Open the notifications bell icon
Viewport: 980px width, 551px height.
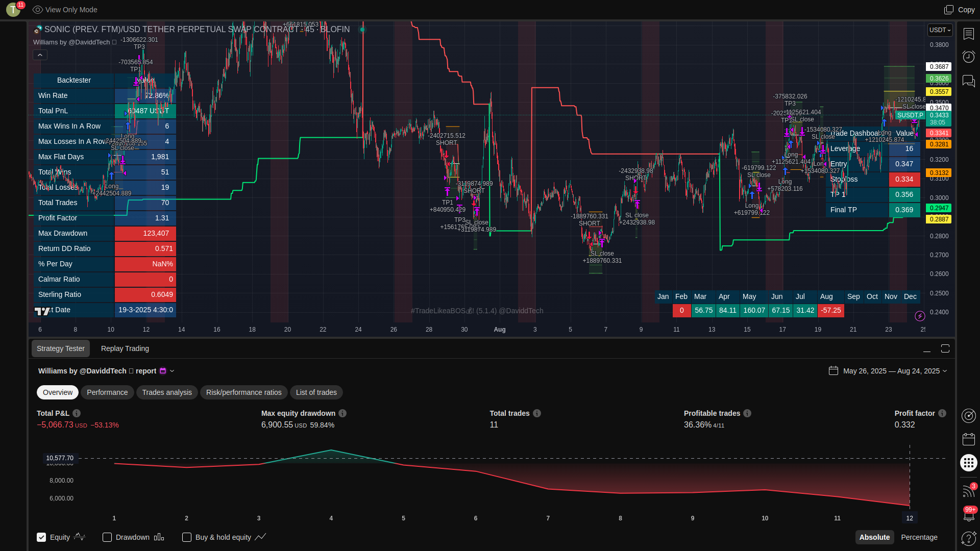coord(968,515)
